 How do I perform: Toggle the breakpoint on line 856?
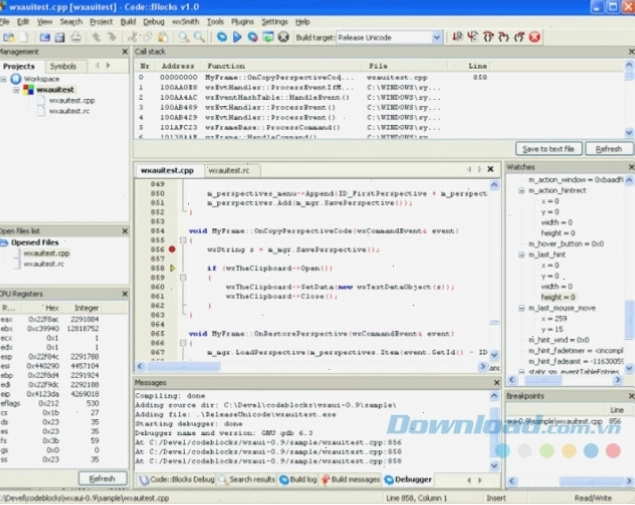172,249
